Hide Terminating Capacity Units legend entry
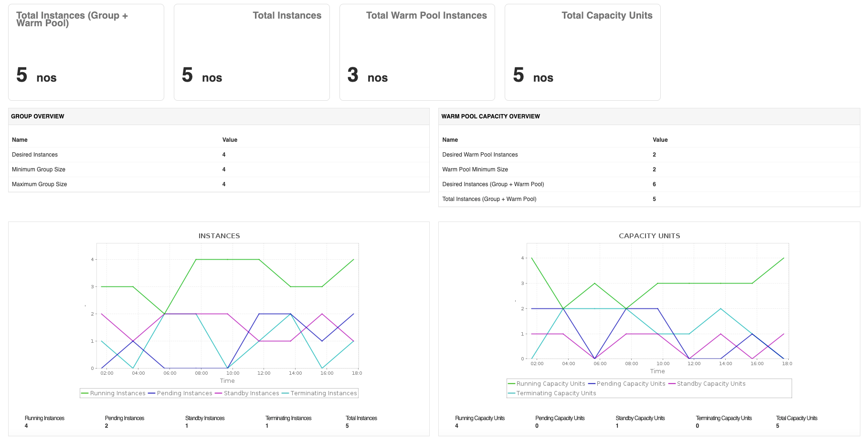 coord(552,393)
